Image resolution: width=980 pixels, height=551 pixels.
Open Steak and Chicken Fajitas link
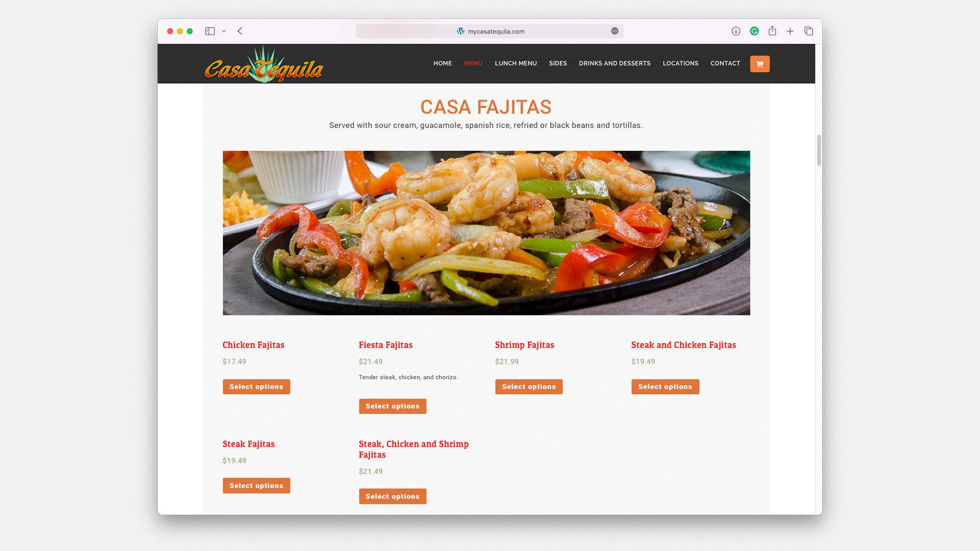click(x=683, y=345)
